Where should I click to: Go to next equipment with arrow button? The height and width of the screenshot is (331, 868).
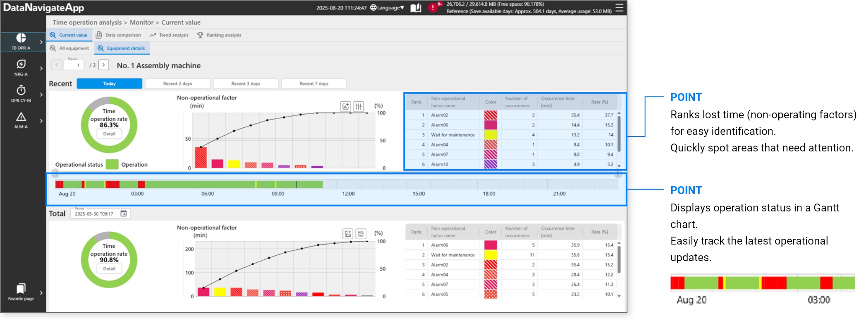click(104, 65)
